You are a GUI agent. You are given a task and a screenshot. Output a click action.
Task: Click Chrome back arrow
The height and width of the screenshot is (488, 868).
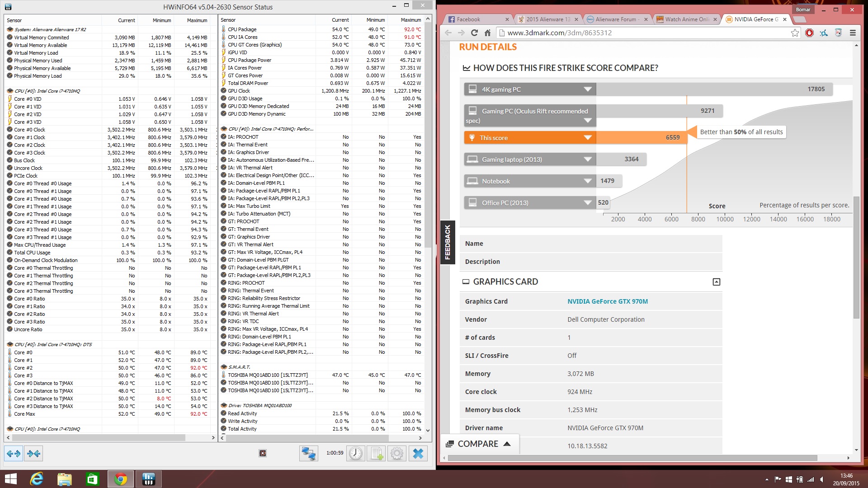pyautogui.click(x=448, y=33)
